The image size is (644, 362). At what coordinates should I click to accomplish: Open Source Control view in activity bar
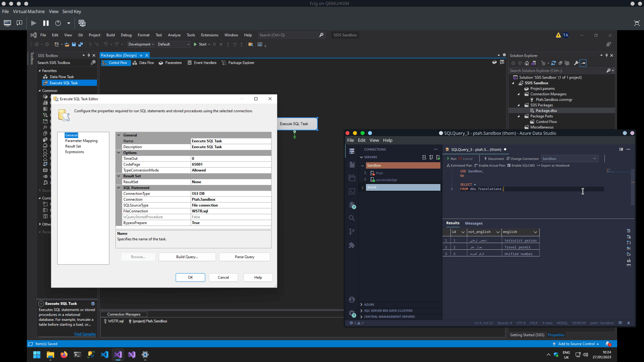pos(352,232)
